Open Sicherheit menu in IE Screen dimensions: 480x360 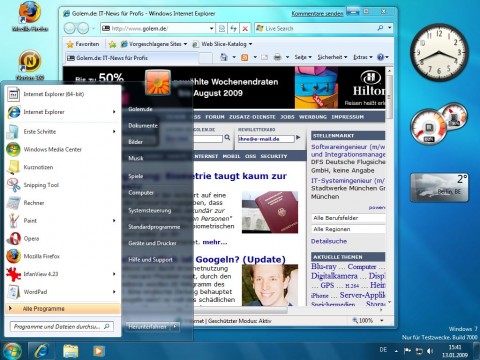click(332, 57)
